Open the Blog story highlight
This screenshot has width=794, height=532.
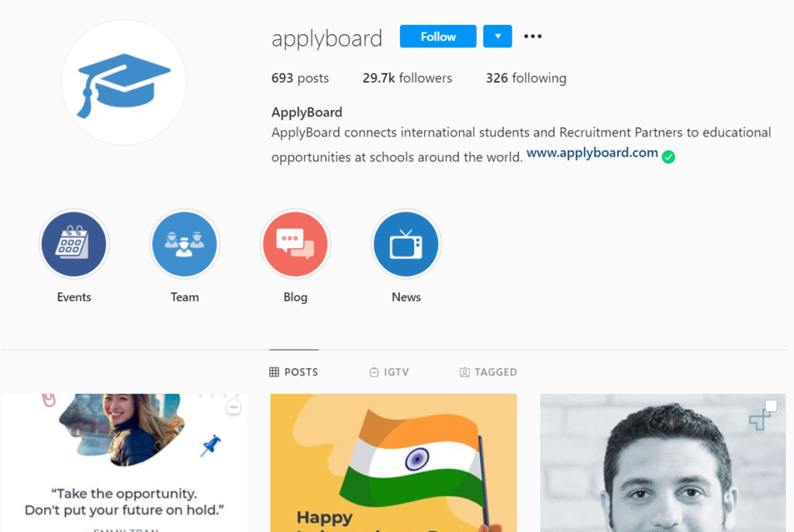coord(295,244)
